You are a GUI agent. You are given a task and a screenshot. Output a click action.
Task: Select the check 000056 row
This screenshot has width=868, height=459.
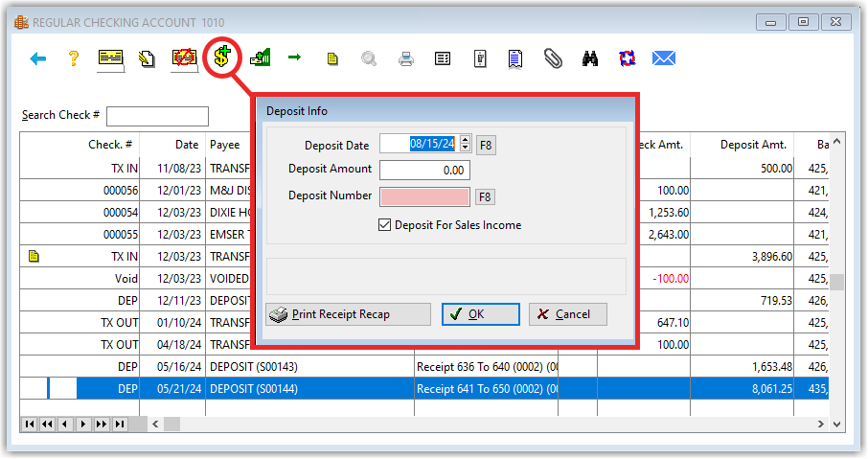coord(424,190)
